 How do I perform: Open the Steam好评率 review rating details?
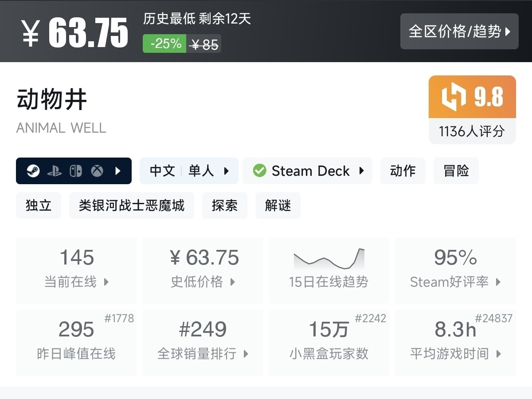455,270
